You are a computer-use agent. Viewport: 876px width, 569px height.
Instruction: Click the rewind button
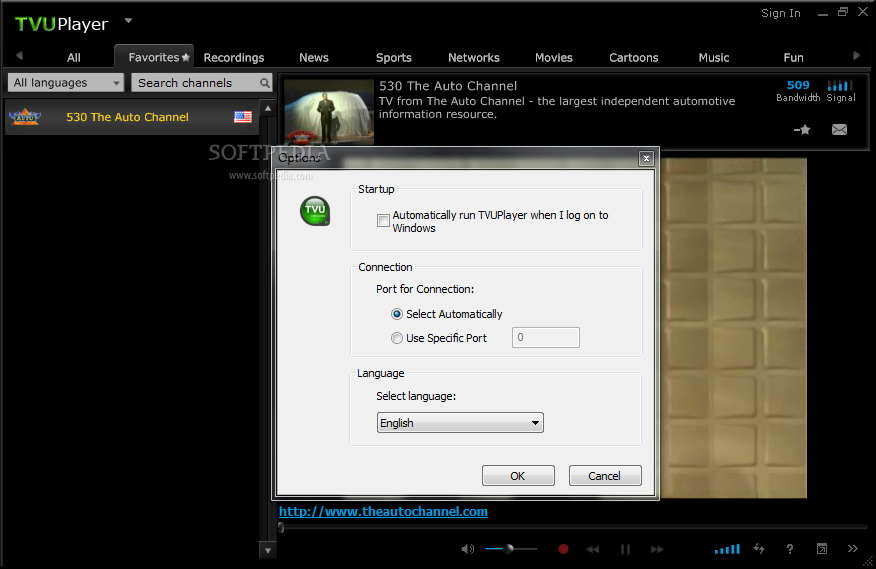[593, 549]
